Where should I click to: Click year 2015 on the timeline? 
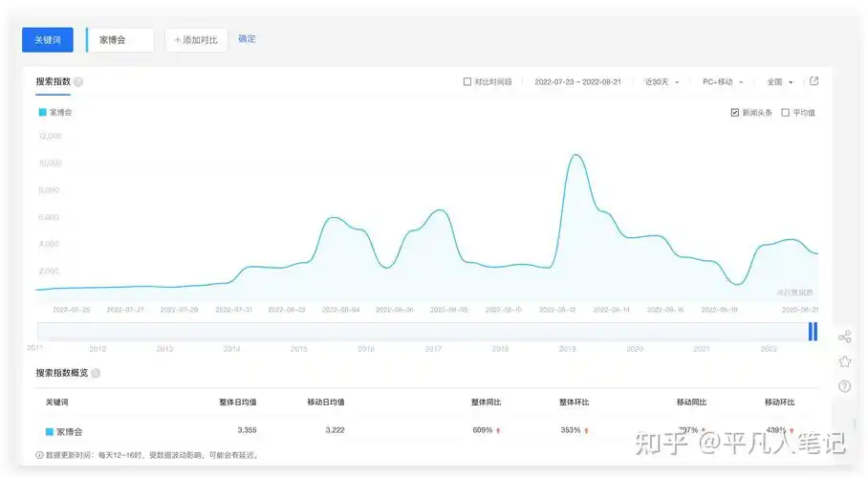pos(299,349)
